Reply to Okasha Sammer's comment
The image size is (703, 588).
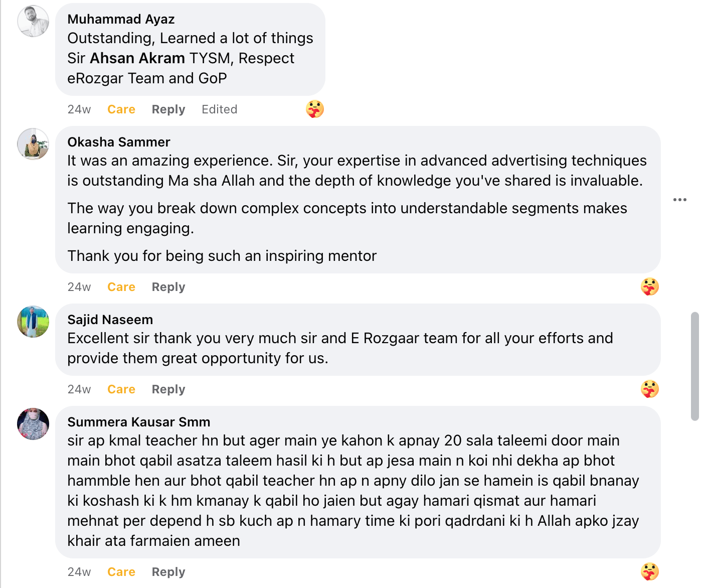168,286
